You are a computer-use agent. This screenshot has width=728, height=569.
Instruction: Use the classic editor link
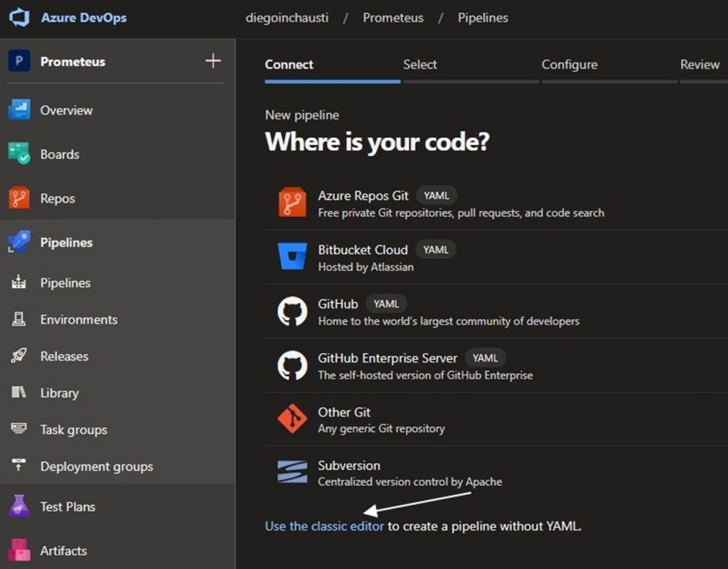323,526
